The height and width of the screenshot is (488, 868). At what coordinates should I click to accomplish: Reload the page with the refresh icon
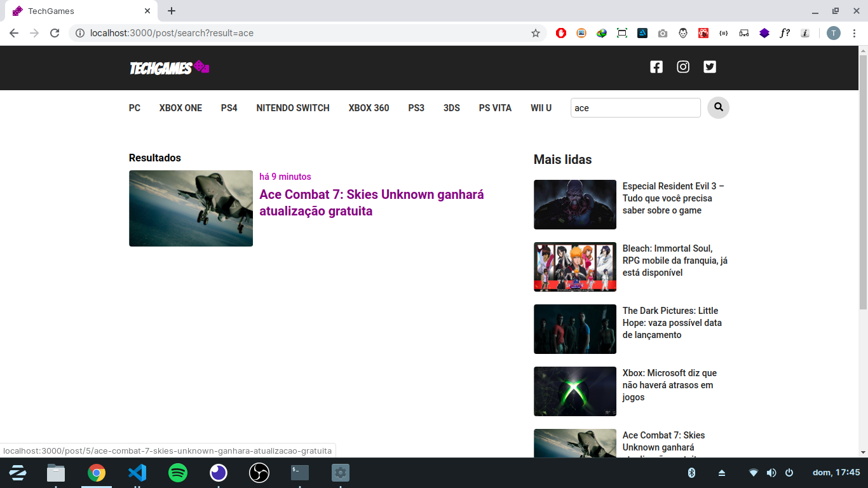pyautogui.click(x=55, y=33)
